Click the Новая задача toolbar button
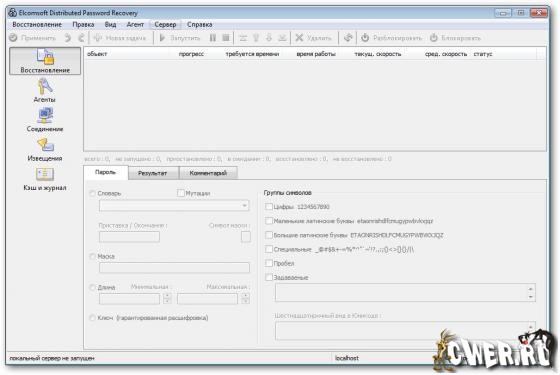This screenshot has height=375, width=560. tap(120, 38)
